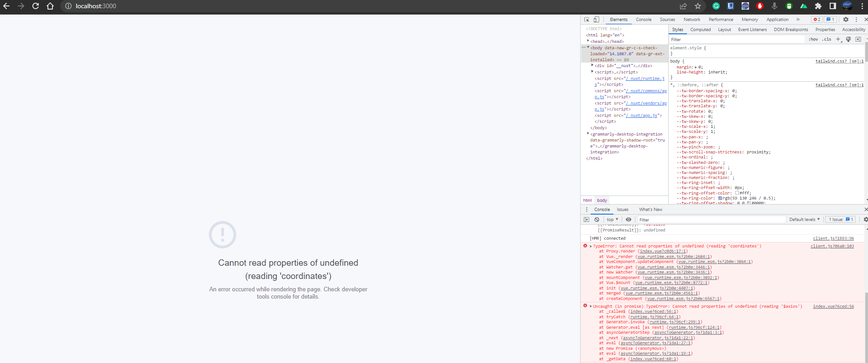The image size is (868, 363).
Task: Open the What's New drawer tab
Action: (650, 210)
